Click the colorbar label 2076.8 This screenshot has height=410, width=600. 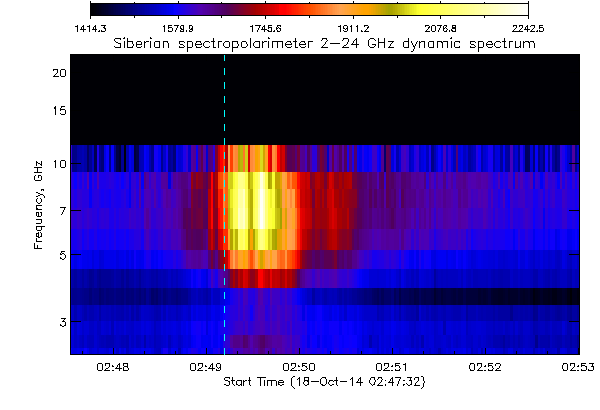440,29
